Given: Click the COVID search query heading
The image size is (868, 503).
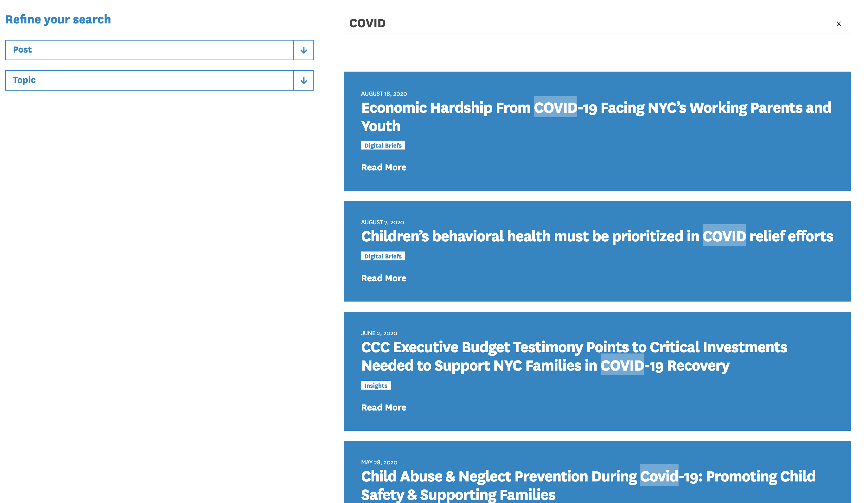Looking at the screenshot, I should [367, 23].
